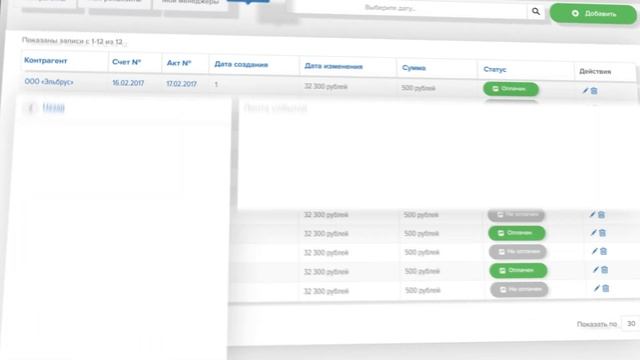
Task: Click the Оплачен status in ООО «Эльбрус» row
Action: click(x=511, y=89)
